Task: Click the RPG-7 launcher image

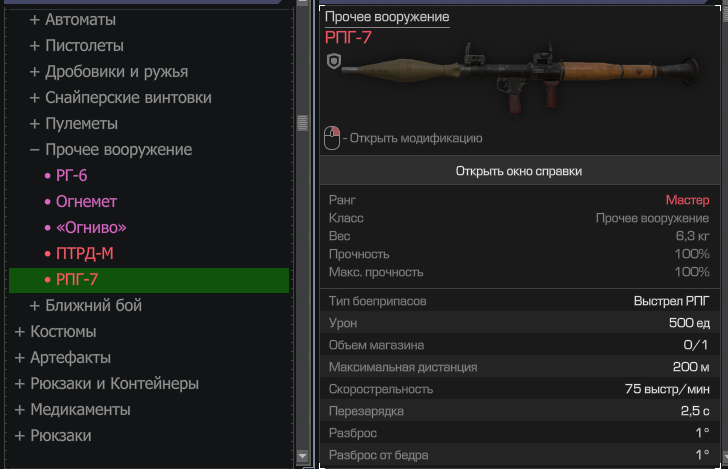Action: tap(520, 77)
